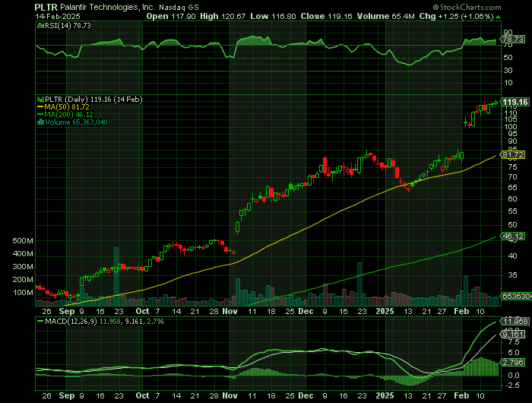Image resolution: width=532 pixels, height=403 pixels.
Task: Click the green up-arrow change indicator
Action: pos(498,17)
